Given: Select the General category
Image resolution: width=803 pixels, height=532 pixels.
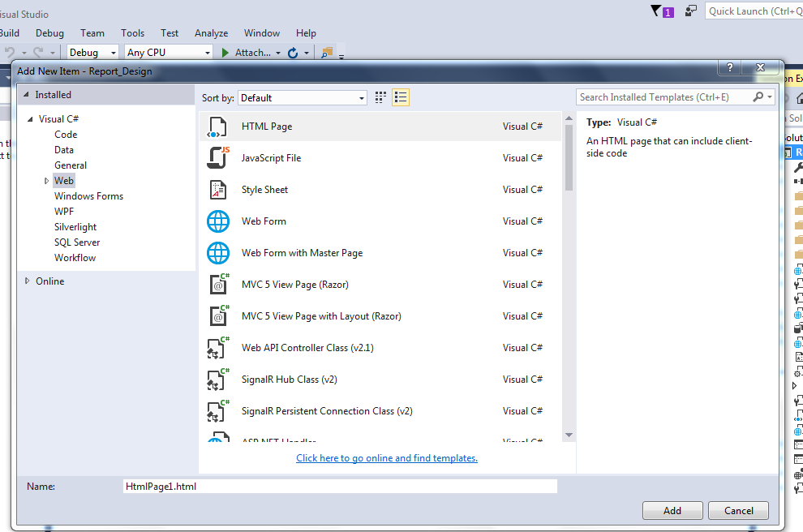Looking at the screenshot, I should (x=71, y=165).
